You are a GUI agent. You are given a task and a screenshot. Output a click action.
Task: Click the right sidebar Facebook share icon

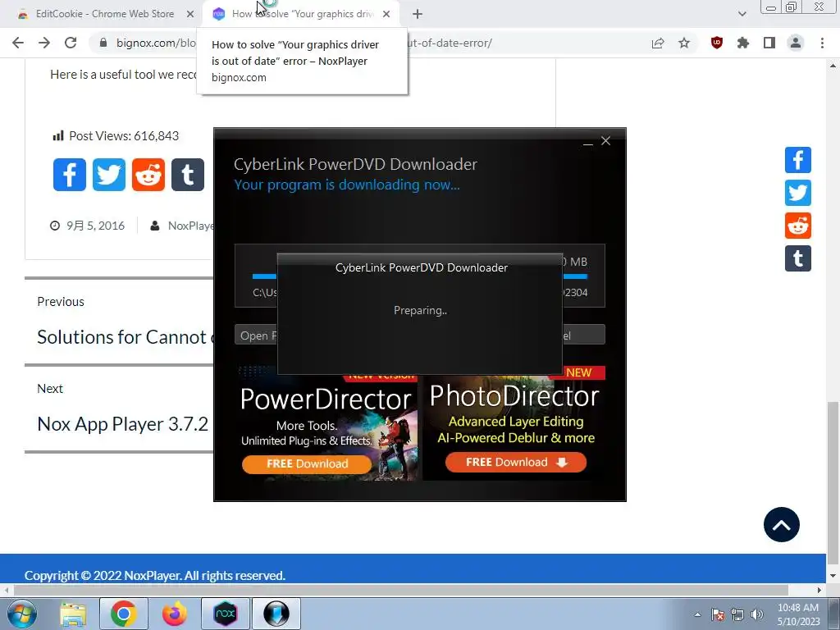coord(797,160)
